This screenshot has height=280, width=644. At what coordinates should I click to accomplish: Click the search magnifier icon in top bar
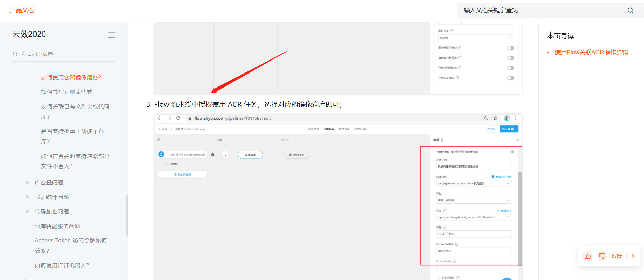pos(630,10)
